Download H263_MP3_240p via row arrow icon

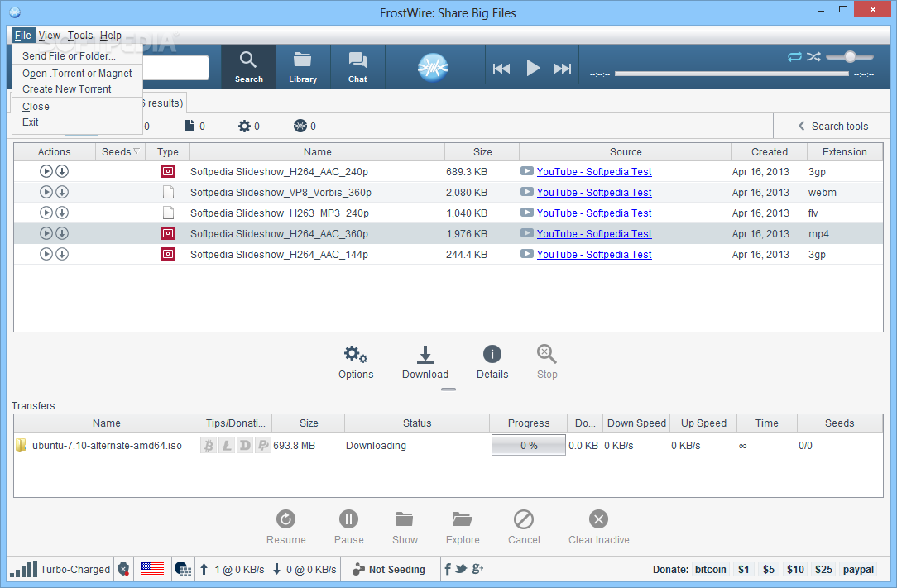pyautogui.click(x=62, y=213)
